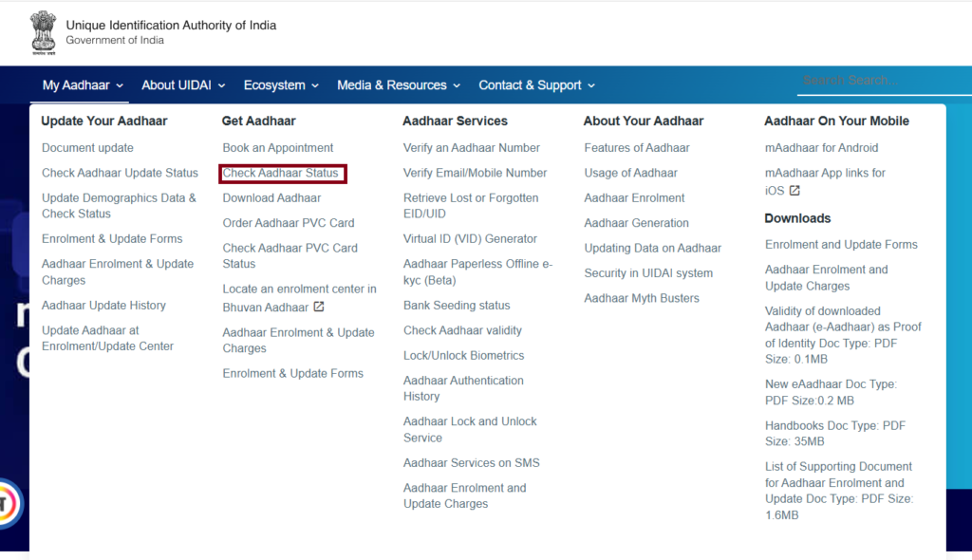This screenshot has height=560, width=972.
Task: Open Check Aadhaar PVC Card Status
Action: [290, 255]
